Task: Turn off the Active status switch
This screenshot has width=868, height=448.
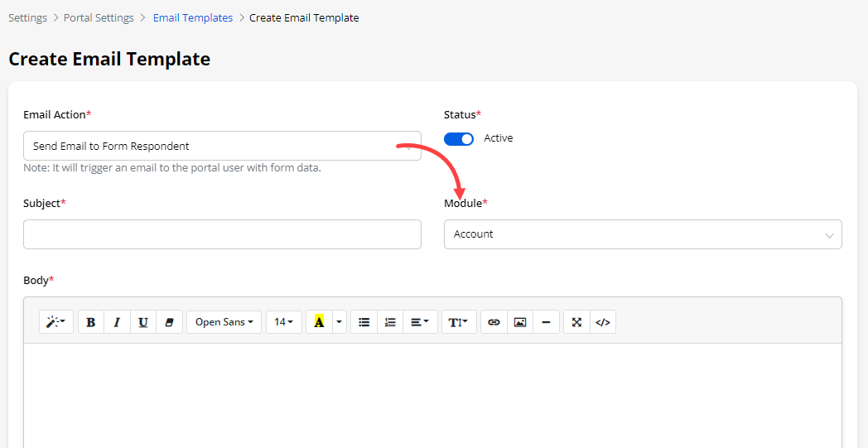Action: point(459,139)
